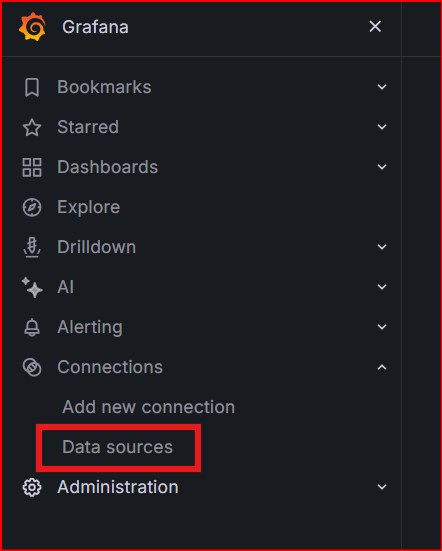Image resolution: width=442 pixels, height=551 pixels.
Task: Click the Grafana flame logo
Action: click(x=32, y=27)
